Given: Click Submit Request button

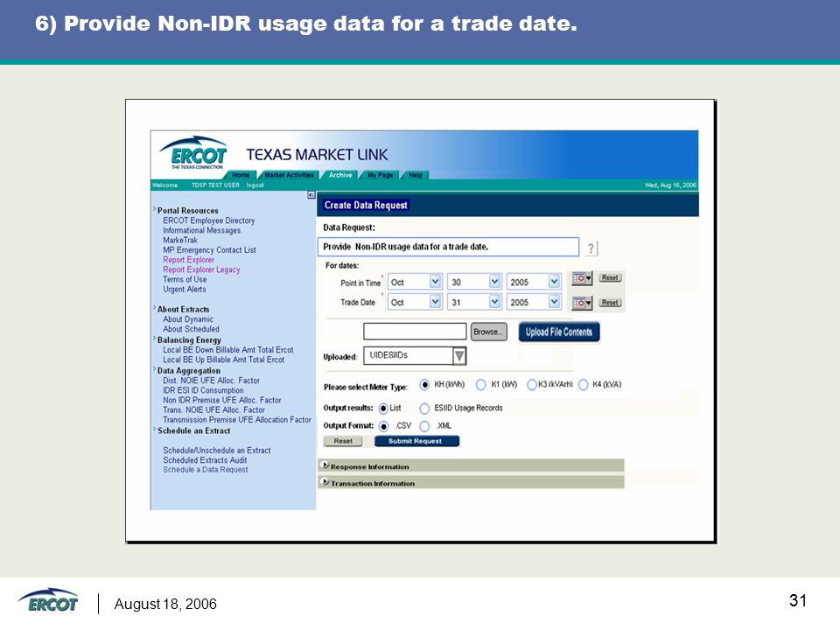Looking at the screenshot, I should 416,441.
